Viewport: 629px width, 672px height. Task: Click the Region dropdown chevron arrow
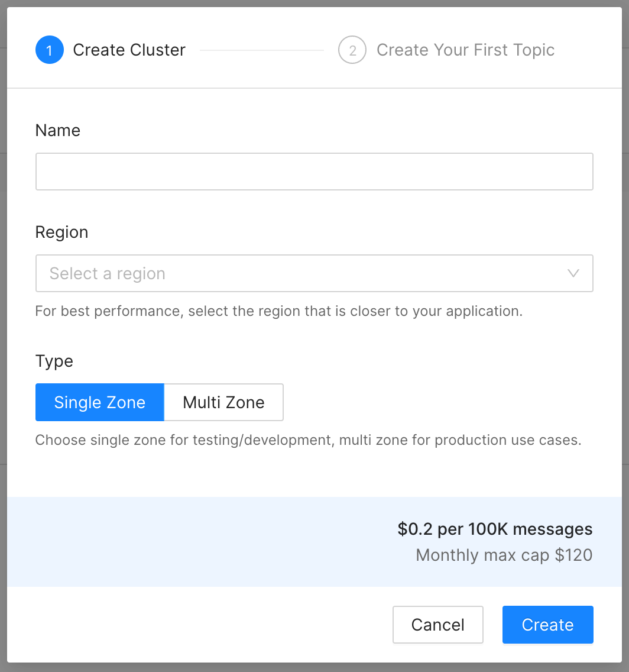pos(573,273)
